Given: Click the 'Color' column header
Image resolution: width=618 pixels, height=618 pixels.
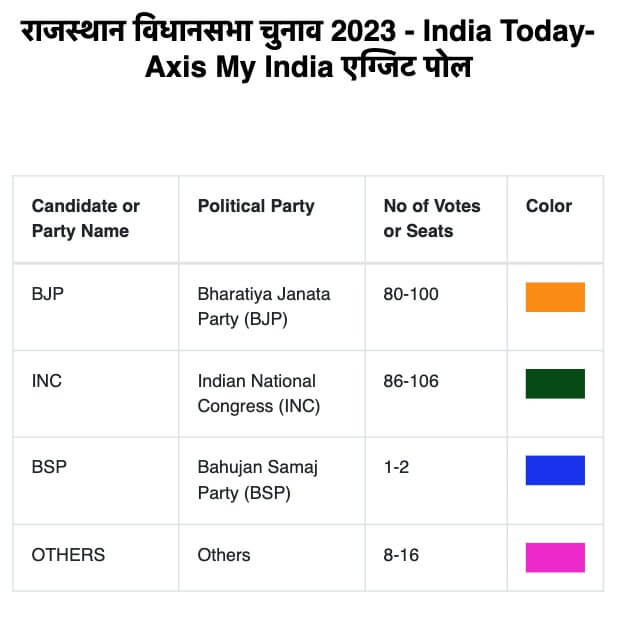Looking at the screenshot, I should click(549, 206).
